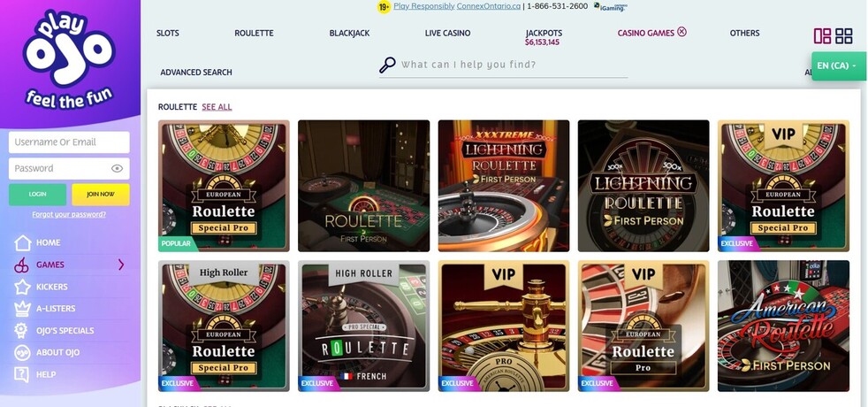The image size is (868, 407).
Task: Open Home via the house icon
Action: coord(23,242)
